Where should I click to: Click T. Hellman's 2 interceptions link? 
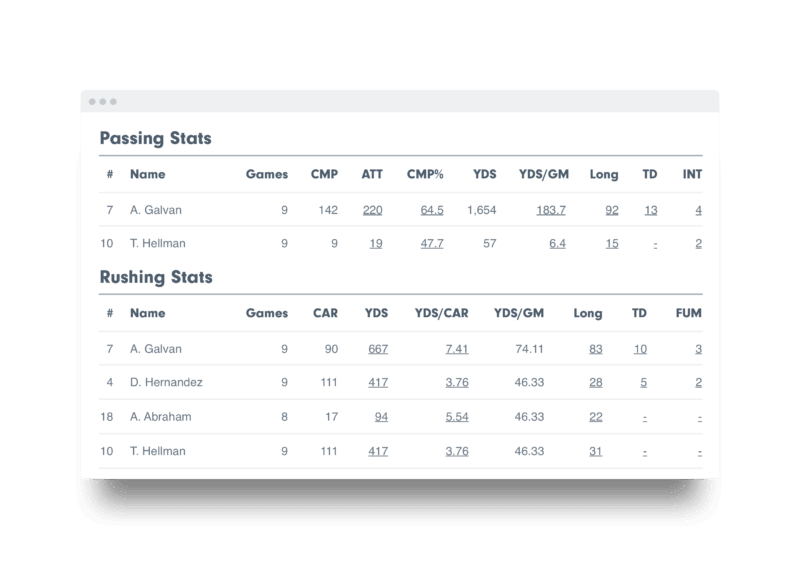[698, 243]
